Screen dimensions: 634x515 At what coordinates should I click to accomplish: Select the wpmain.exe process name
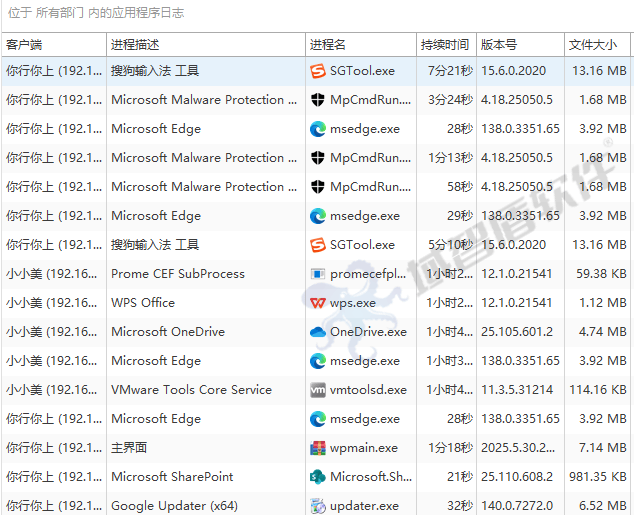(364, 448)
